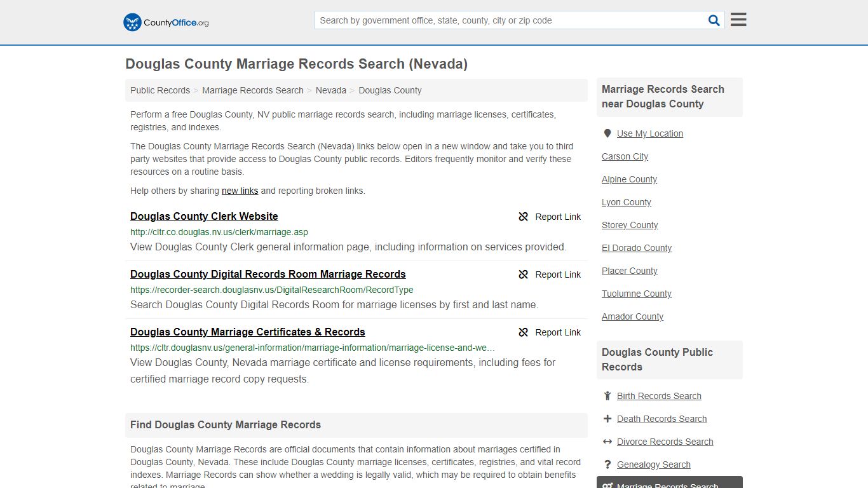Click the Use My Location pin icon

(x=607, y=133)
